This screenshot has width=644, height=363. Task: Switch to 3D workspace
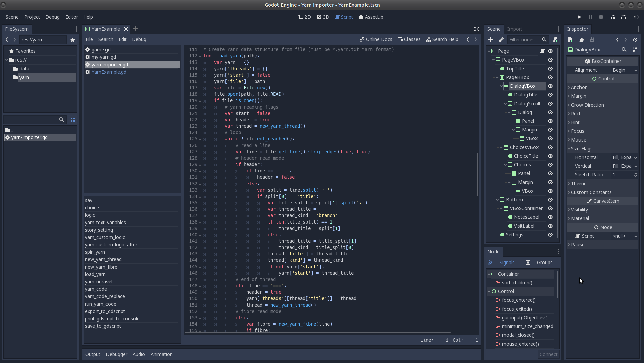pos(323,17)
